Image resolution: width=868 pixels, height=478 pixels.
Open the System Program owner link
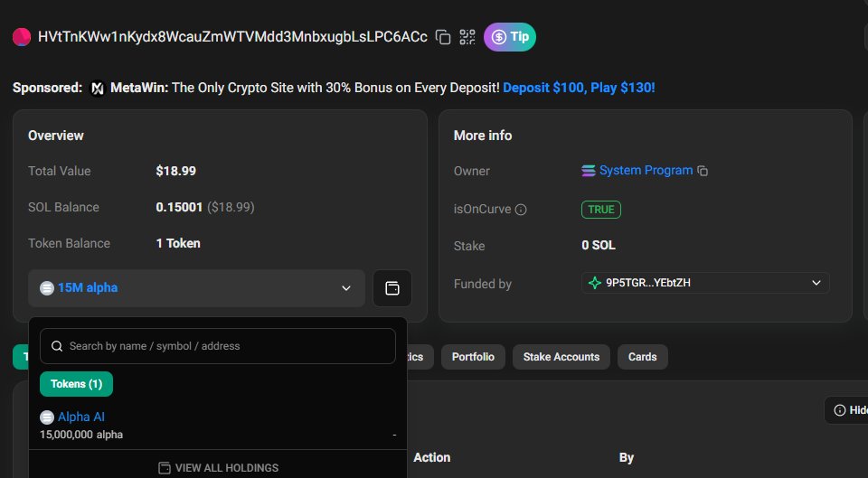pyautogui.click(x=646, y=171)
